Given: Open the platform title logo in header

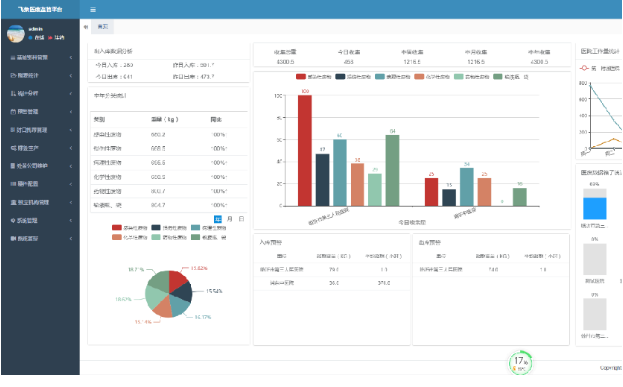Looking at the screenshot, I should (40, 10).
